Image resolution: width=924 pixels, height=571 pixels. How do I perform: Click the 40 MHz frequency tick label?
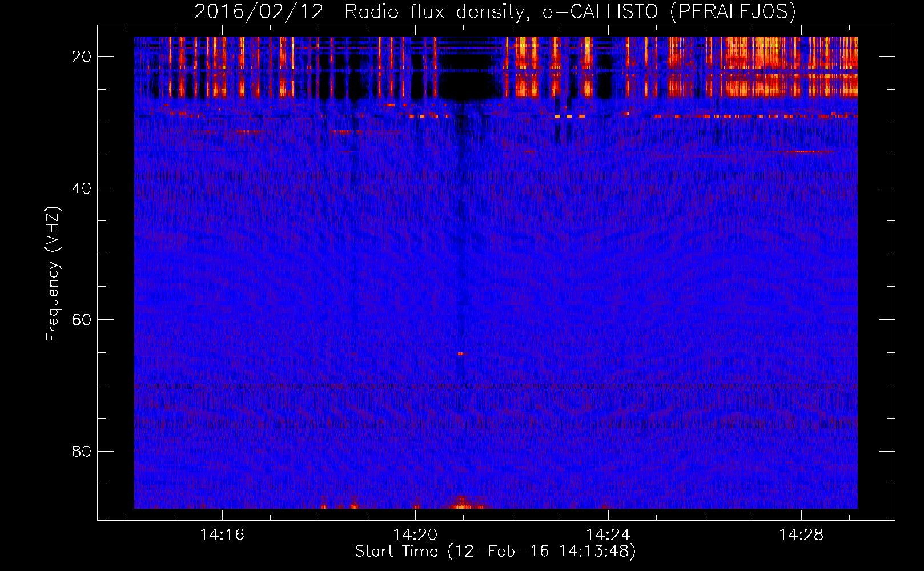click(x=82, y=188)
